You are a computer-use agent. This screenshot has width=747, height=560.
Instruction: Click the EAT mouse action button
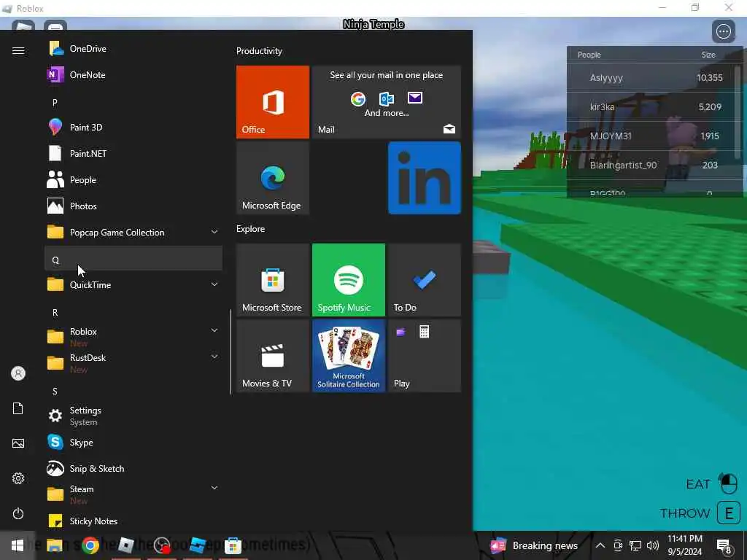tap(728, 484)
